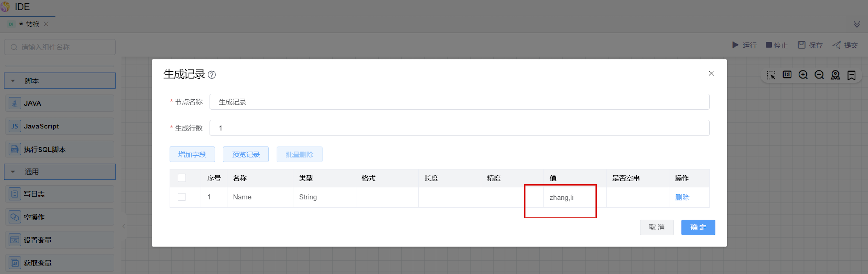This screenshot has height=274, width=868.
Task: Collapse the 通用 component group
Action: (x=13, y=172)
